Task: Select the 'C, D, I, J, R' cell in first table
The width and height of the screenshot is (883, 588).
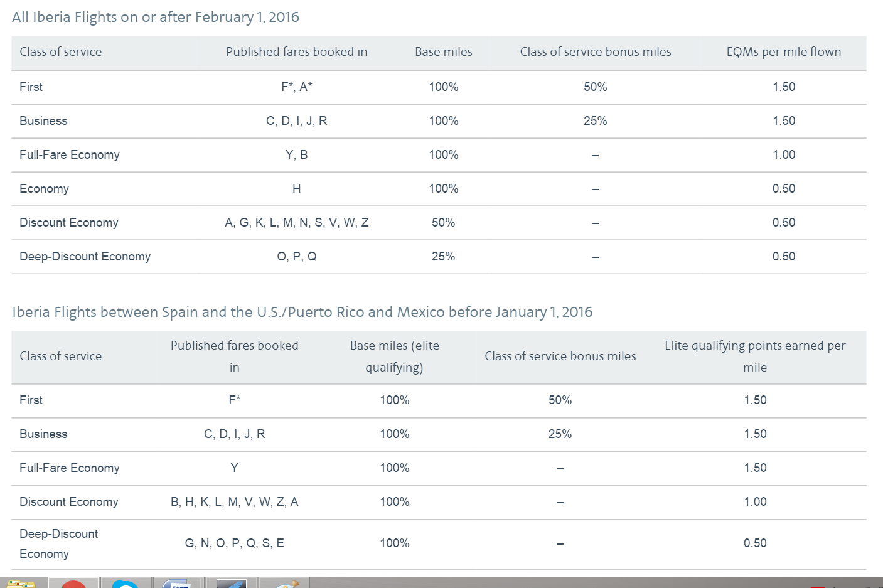Action: [297, 121]
